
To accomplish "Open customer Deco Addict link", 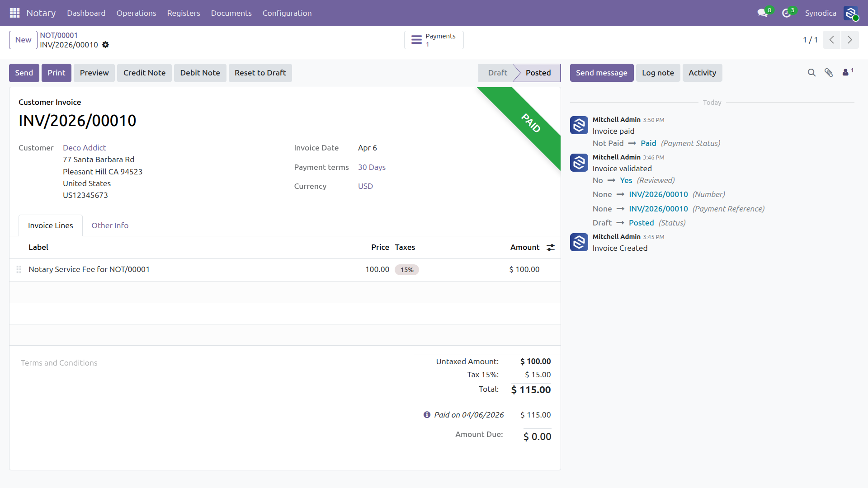I will click(84, 148).
